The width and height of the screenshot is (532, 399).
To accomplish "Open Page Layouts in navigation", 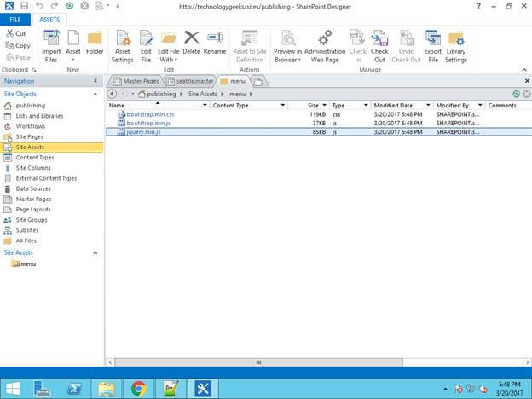I will (x=33, y=210).
